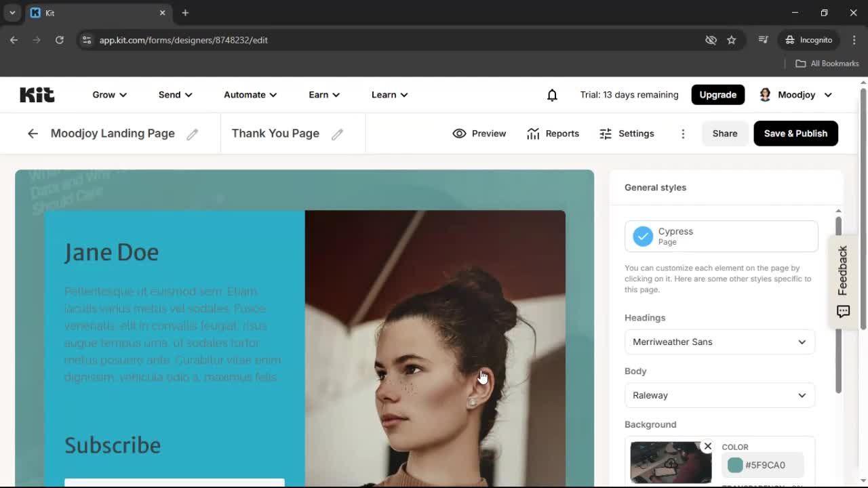Click the Save & Publish button
This screenshot has height=488, width=868.
pos(795,134)
